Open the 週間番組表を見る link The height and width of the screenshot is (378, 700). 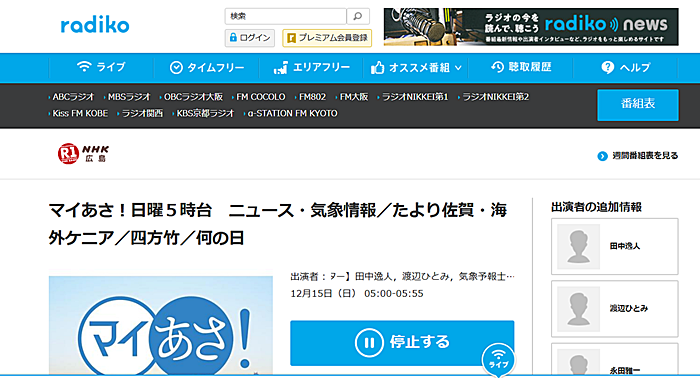tap(638, 156)
